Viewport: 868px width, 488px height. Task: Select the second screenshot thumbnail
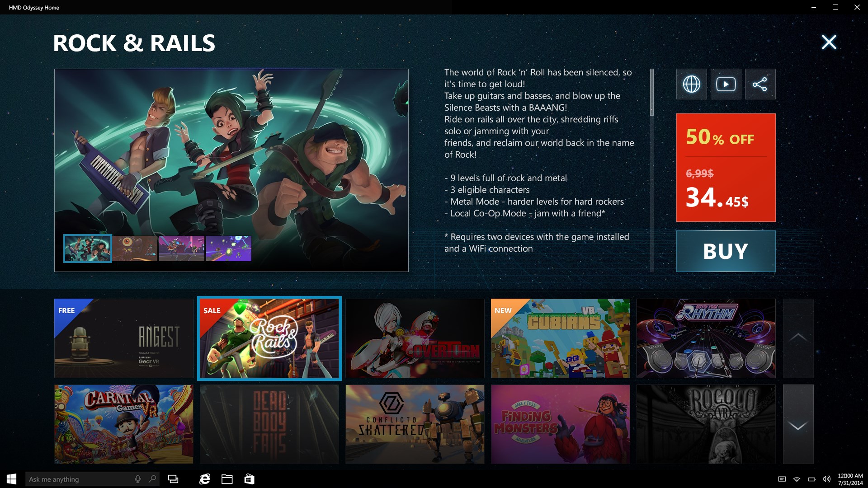[x=135, y=248]
